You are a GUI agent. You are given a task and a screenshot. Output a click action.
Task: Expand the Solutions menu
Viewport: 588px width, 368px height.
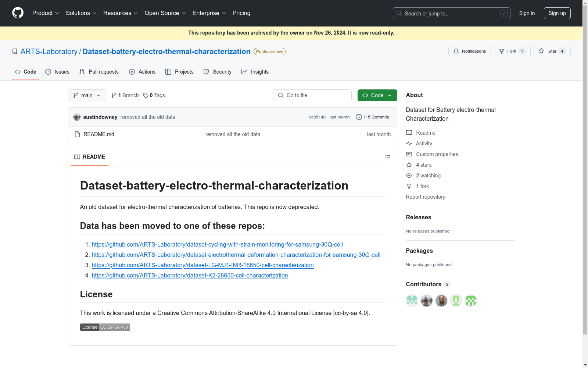coord(81,13)
